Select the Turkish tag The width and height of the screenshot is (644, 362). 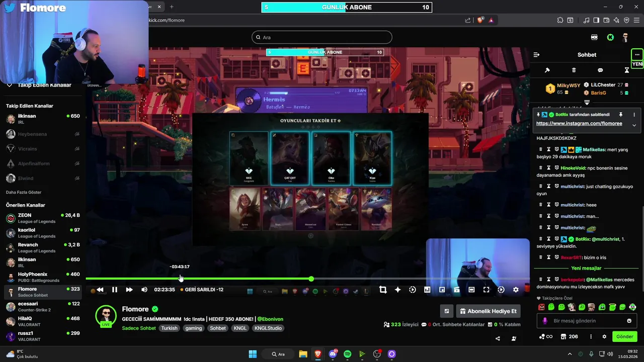169,328
